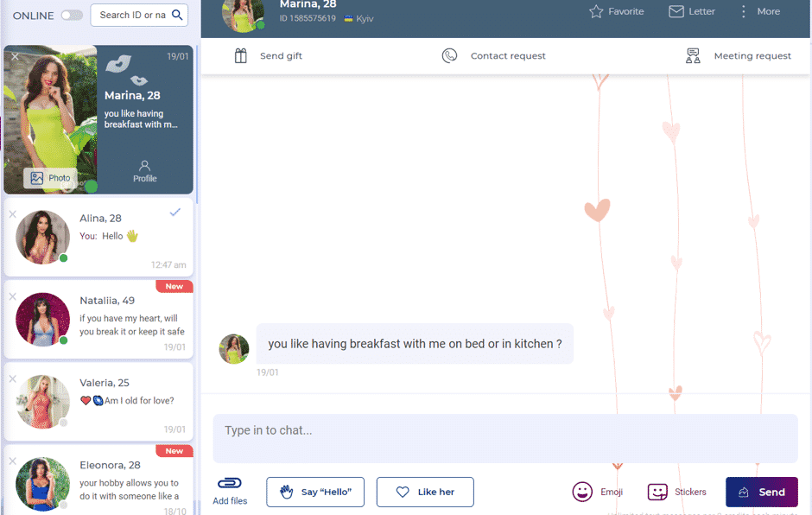Screen dimensions: 812x515
Task: Click the Contact request phone icon
Action: pos(449,55)
